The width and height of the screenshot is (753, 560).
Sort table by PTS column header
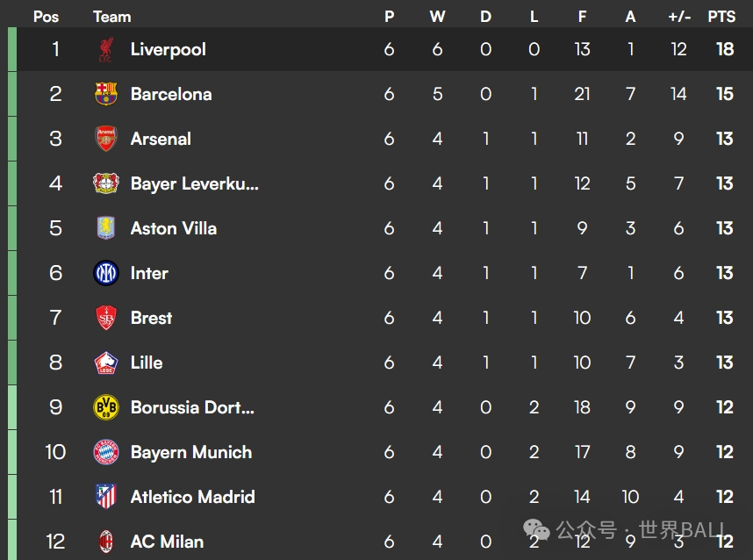point(721,17)
